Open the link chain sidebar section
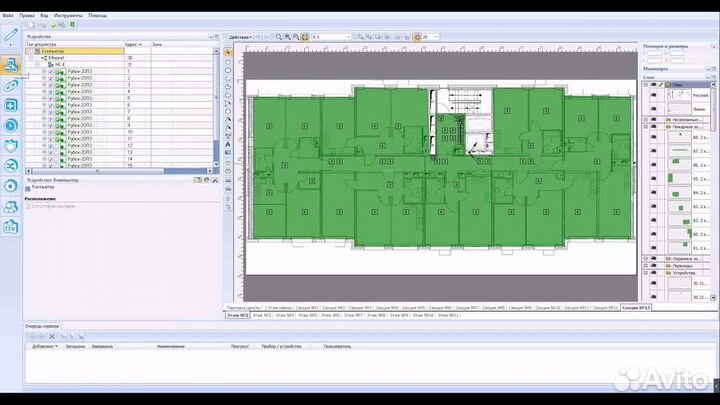Image resolution: width=720 pixels, height=405 pixels. [x=11, y=88]
